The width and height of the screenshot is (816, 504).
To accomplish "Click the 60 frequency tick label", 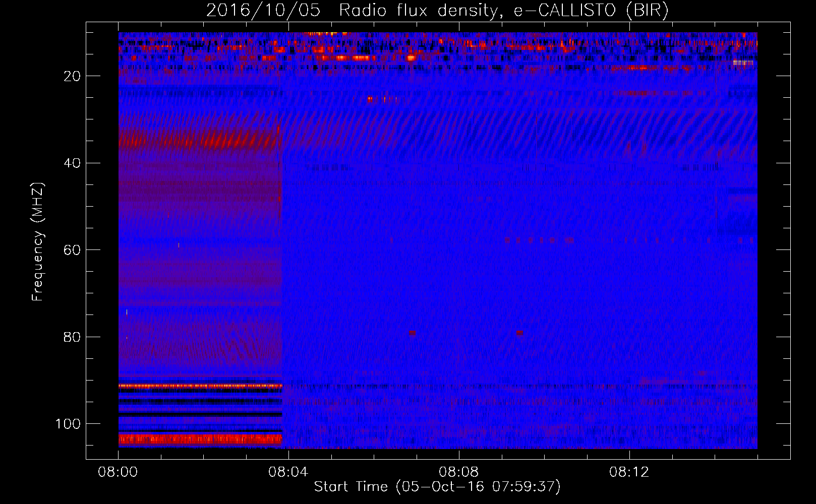I will [73, 250].
